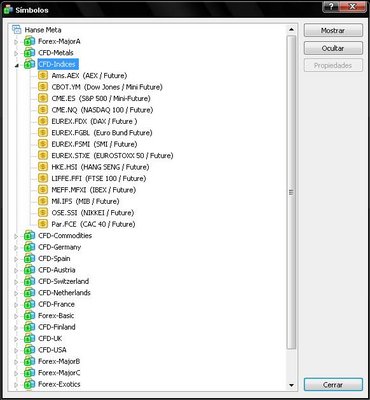The image size is (370, 400).
Task: Select the MEFF.MFXI IBEX Future entry
Action: coord(94,190)
